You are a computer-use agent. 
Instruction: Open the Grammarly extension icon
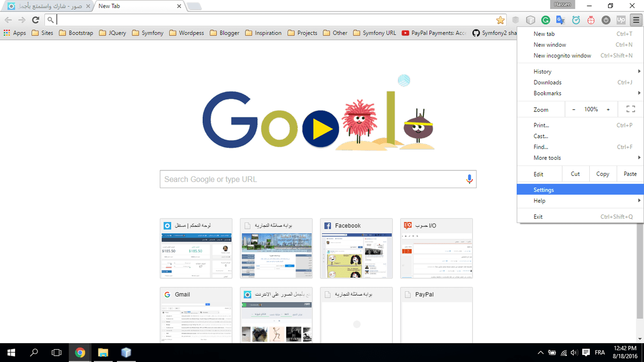(545, 20)
